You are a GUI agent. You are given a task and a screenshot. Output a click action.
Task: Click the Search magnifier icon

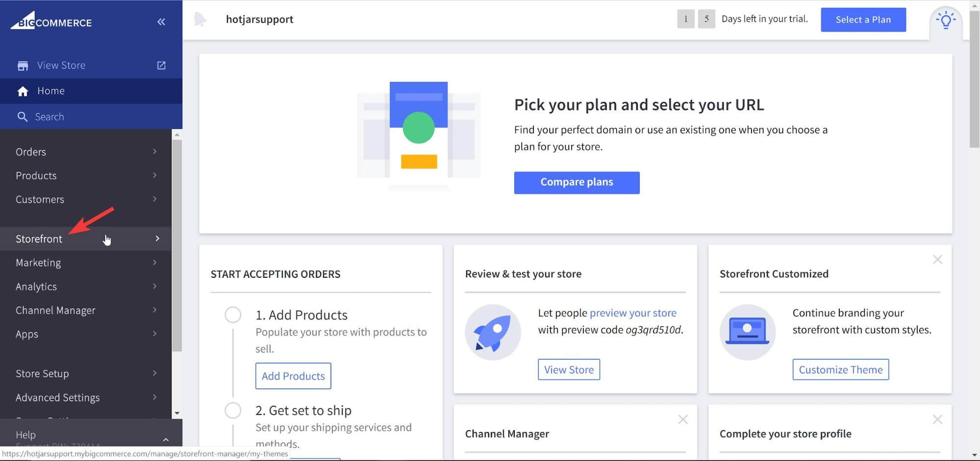coord(23,117)
